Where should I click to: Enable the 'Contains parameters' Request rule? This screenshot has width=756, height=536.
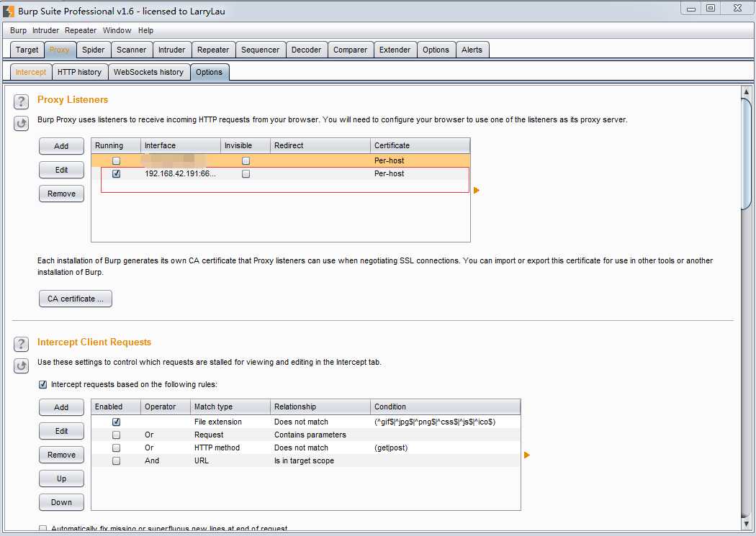(x=116, y=435)
